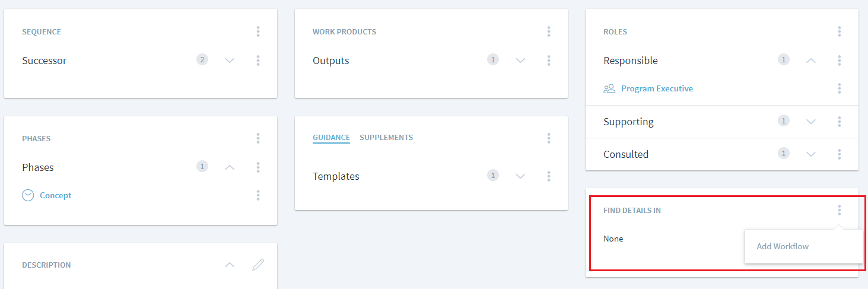Switch to the Supplements tab
868x289 pixels.
coord(386,138)
